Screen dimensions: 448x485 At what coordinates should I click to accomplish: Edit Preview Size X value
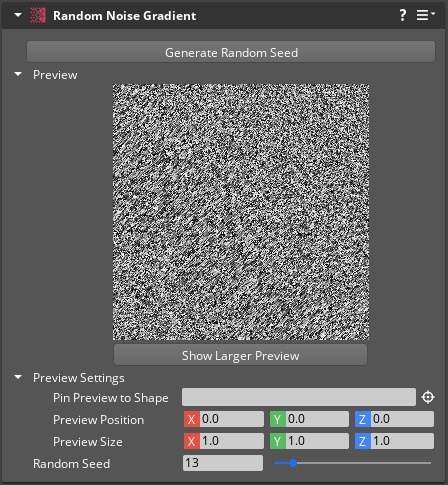tap(231, 441)
